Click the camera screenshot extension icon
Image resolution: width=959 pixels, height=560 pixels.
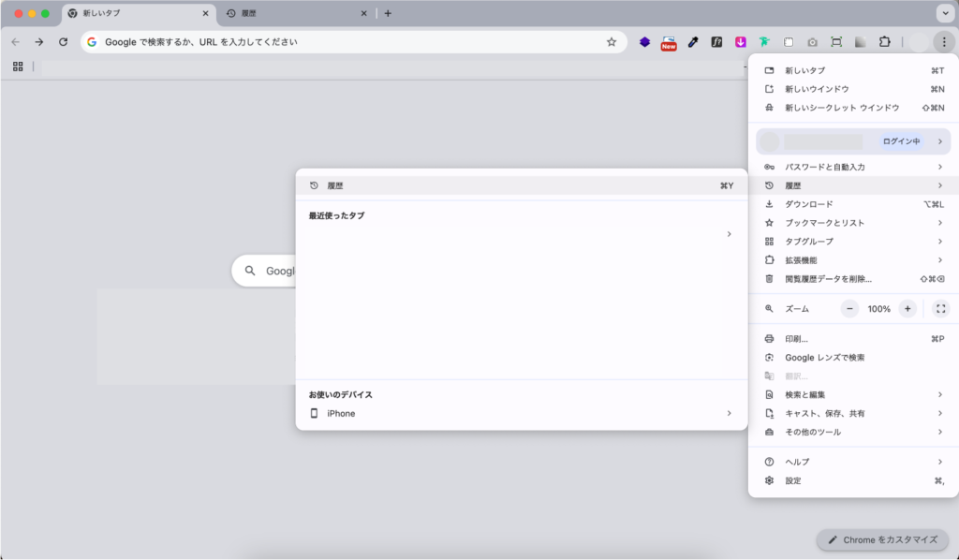(812, 42)
